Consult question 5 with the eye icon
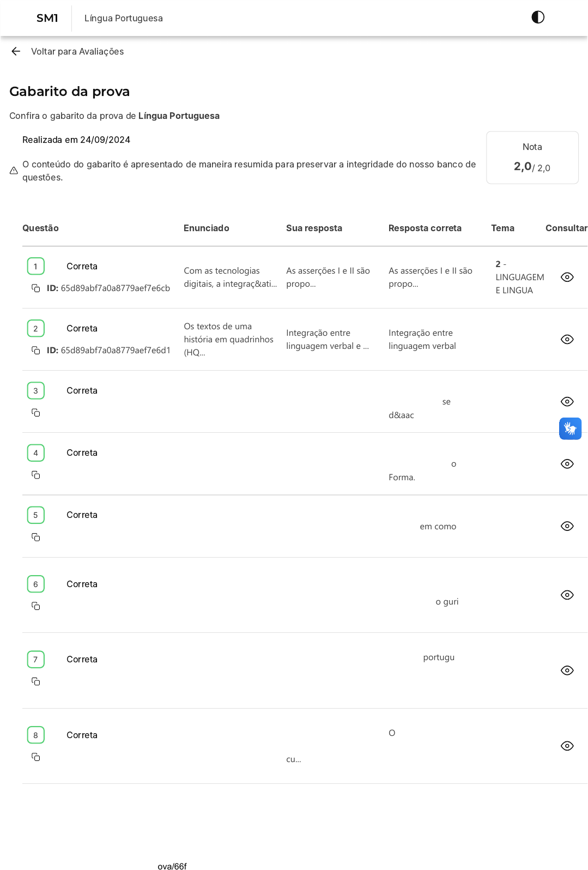 (567, 526)
